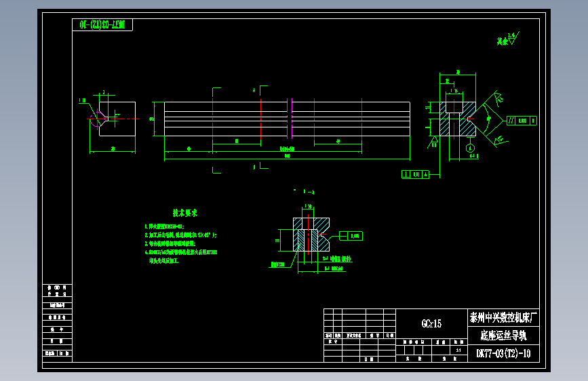Select the company name 泰州中兴数控机床厂
Image resolution: width=588 pixels, height=381 pixels.
click(x=503, y=318)
